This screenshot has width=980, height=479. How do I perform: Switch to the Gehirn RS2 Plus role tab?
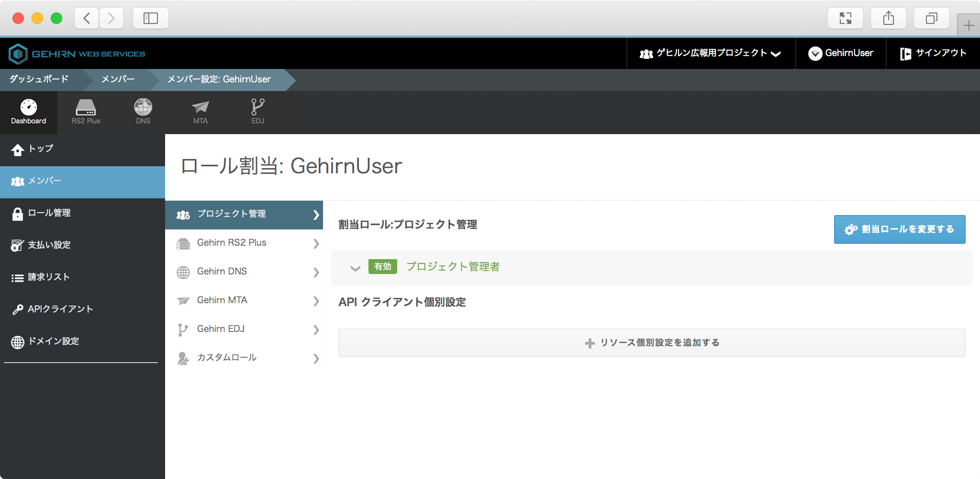pos(244,243)
